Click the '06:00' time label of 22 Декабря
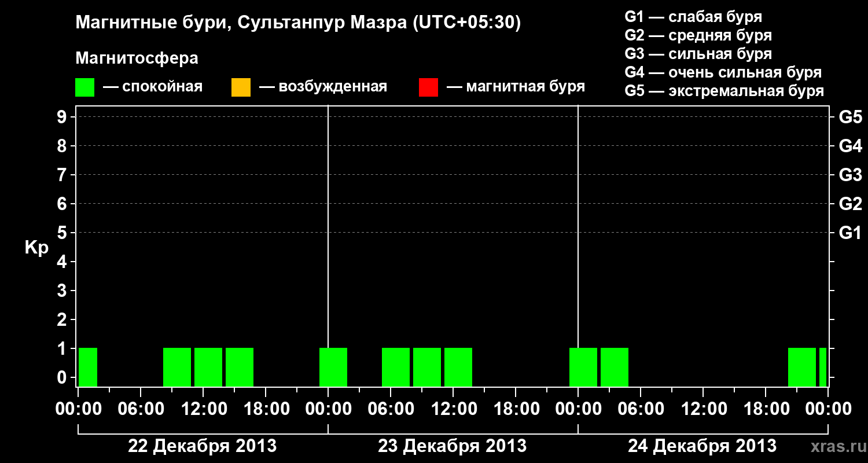Image resolution: width=868 pixels, height=463 pixels. point(141,409)
